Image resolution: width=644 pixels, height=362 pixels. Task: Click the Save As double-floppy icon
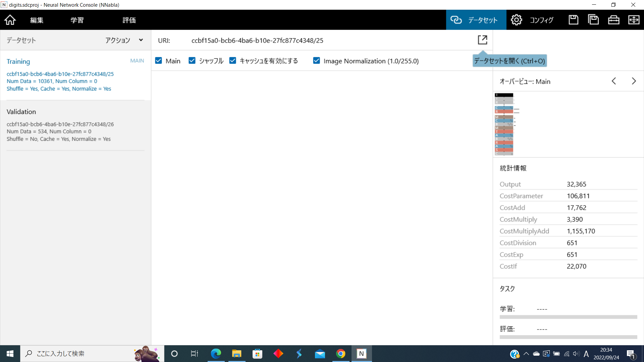tap(593, 20)
